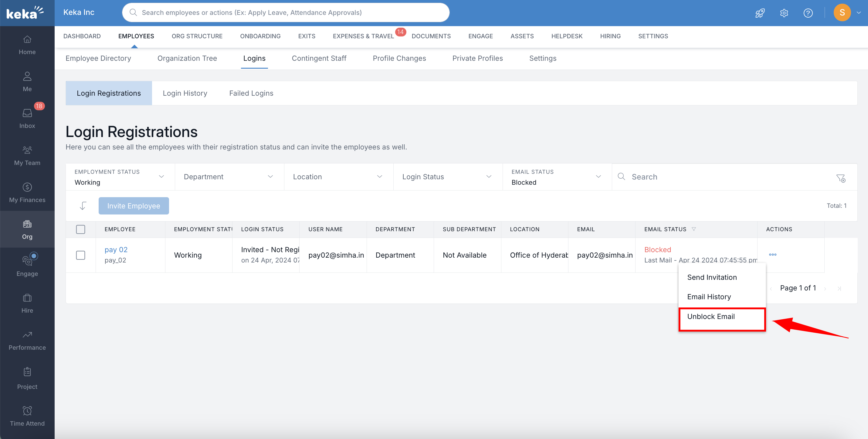Expand the Email Status Blocked dropdown
This screenshot has height=439, width=868.
(x=556, y=177)
